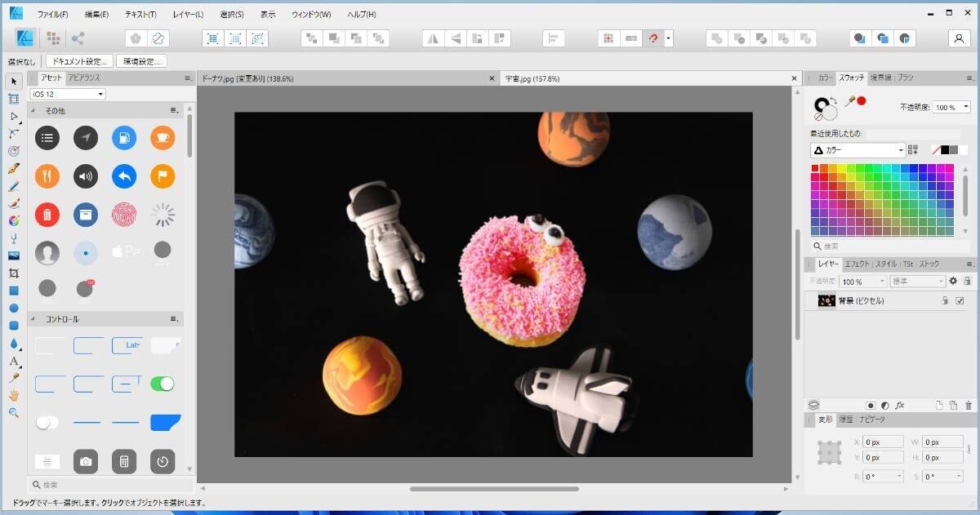
Task: Toggle the aspect ratio link in Transform
Action: (969, 450)
